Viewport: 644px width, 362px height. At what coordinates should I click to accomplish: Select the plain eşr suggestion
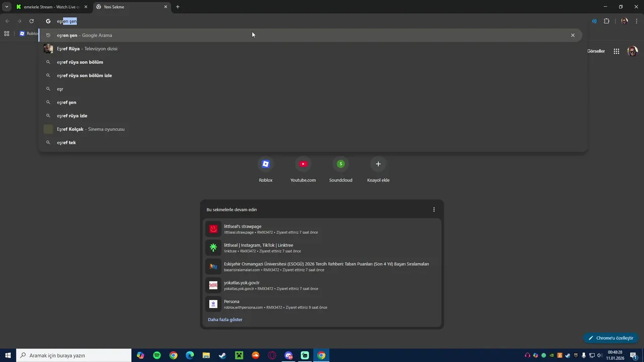[x=310, y=89]
